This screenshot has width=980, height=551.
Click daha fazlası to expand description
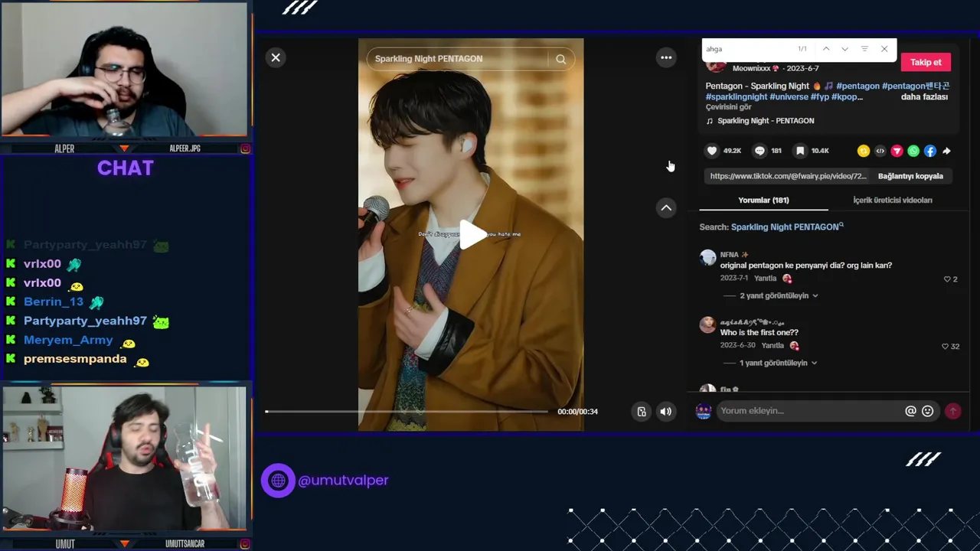pyautogui.click(x=924, y=97)
